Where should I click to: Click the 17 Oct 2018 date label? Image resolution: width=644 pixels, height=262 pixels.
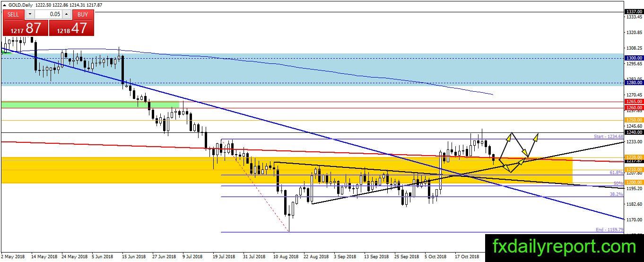pos(467,256)
